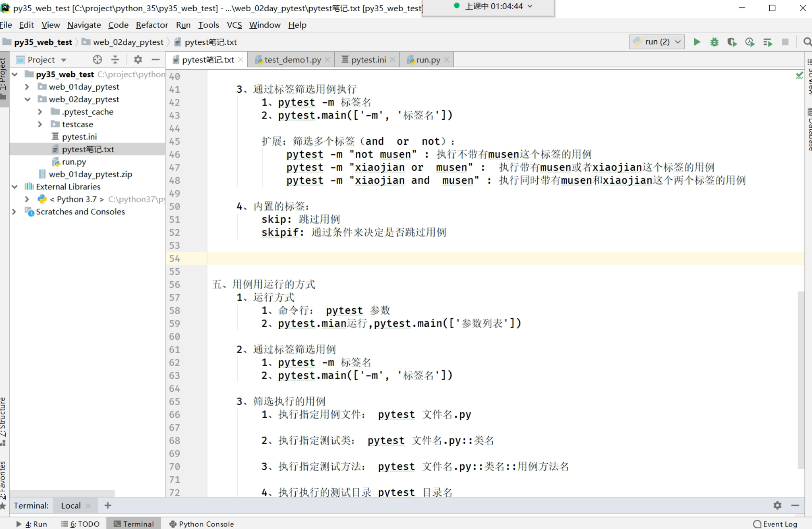Click Collapse All icon in Project panel

point(115,60)
